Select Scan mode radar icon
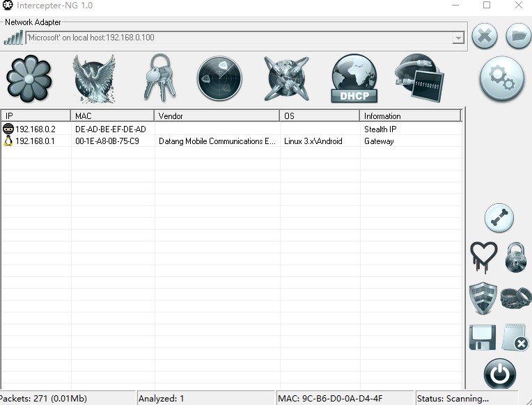 click(x=219, y=79)
